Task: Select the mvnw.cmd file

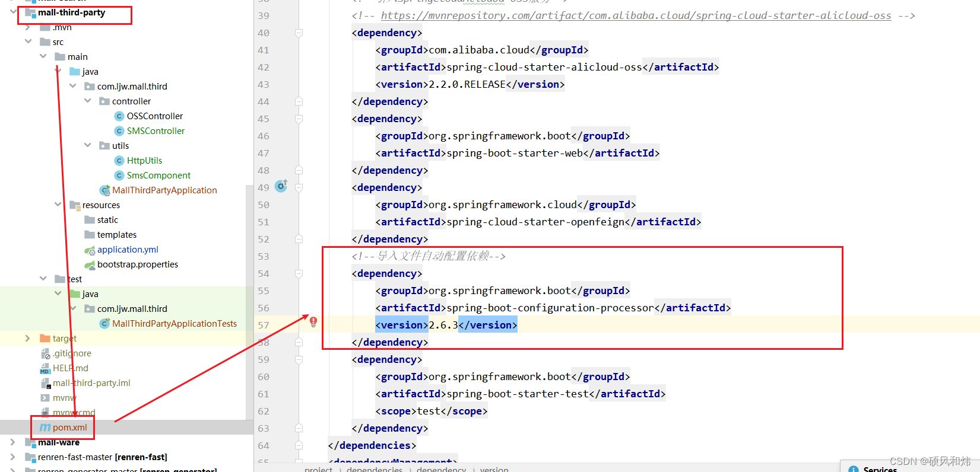Action: (74, 413)
